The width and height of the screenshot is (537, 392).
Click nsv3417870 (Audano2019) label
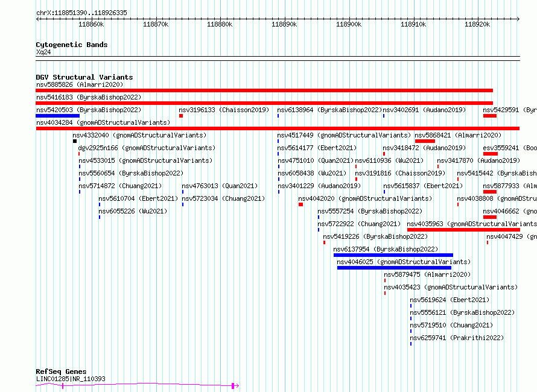click(x=478, y=160)
